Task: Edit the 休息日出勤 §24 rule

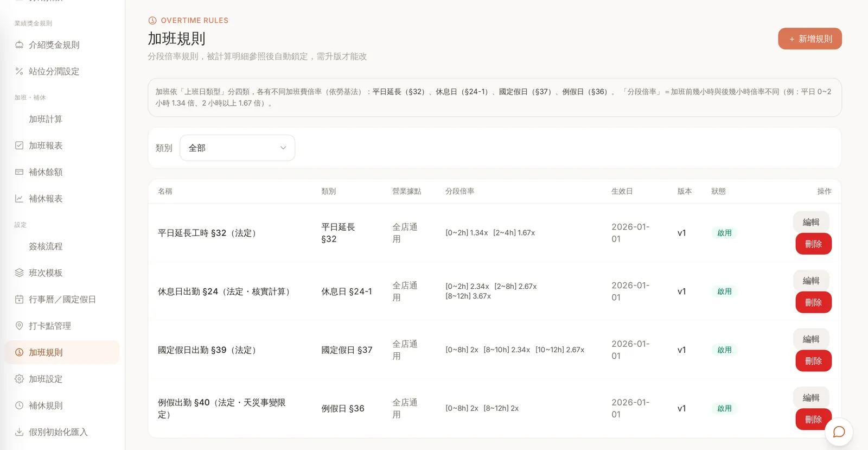Action: [811, 281]
